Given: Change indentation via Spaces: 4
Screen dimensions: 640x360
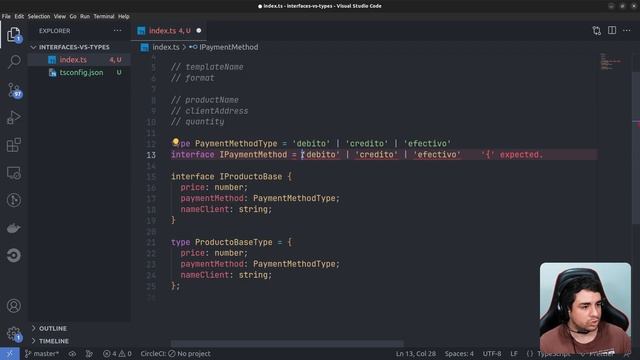Looking at the screenshot, I should coord(459,353).
